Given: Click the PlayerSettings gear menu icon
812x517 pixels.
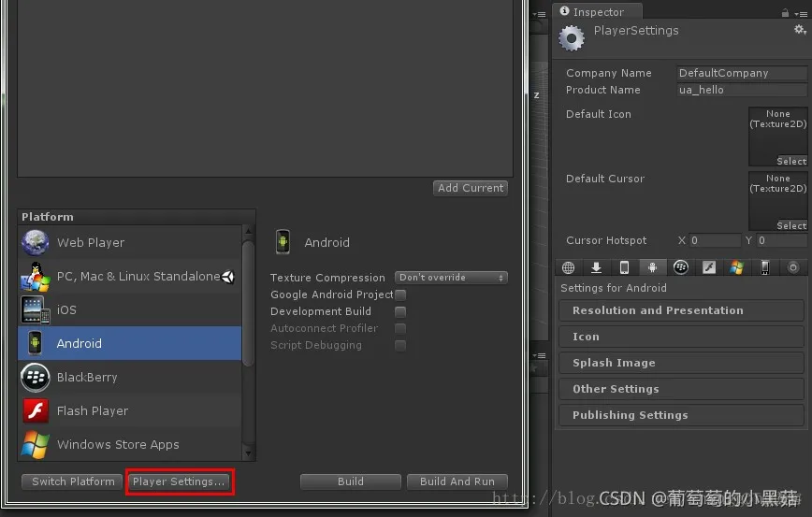Looking at the screenshot, I should point(800,30).
